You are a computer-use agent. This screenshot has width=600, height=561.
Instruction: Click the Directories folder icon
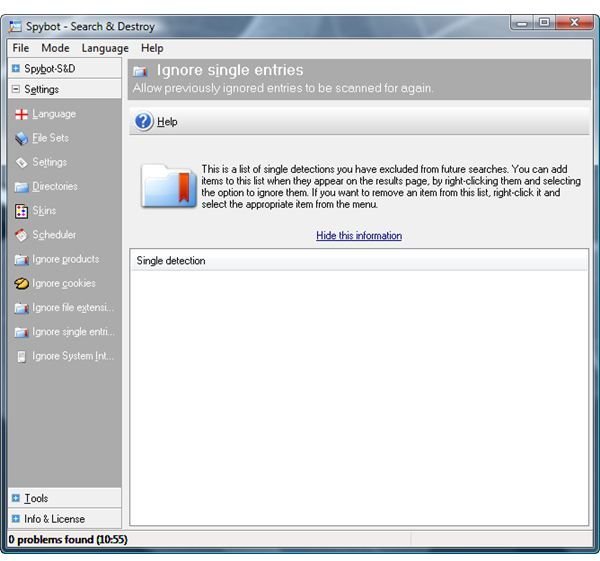click(21, 187)
